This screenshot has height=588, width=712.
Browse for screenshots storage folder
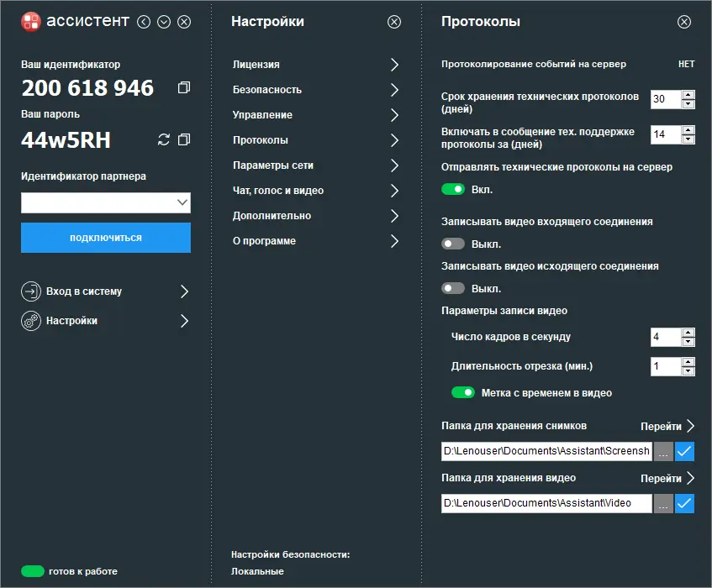tap(664, 452)
